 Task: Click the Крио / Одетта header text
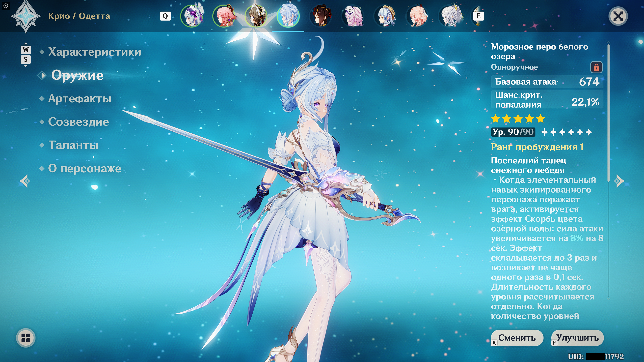tap(79, 16)
